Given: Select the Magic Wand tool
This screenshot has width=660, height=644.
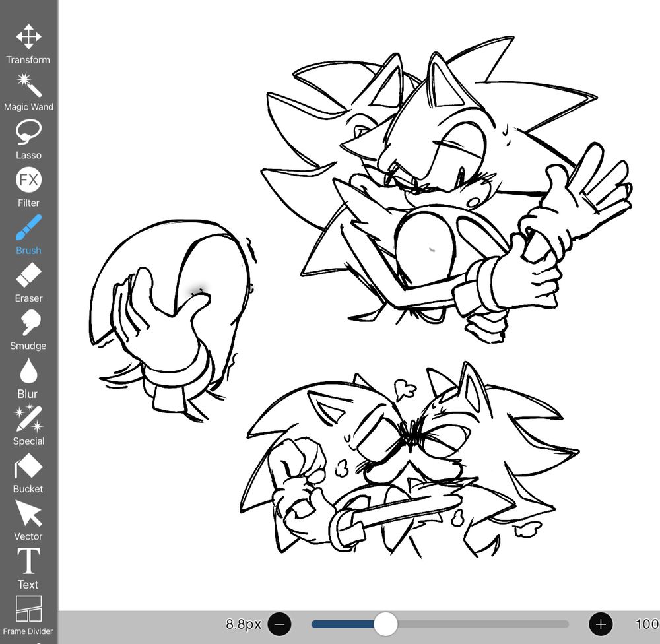Looking at the screenshot, I should (x=28, y=91).
